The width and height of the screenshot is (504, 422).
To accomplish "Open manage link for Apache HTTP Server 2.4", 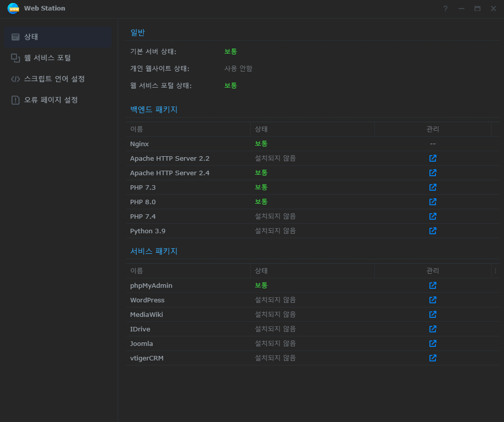I will [x=432, y=173].
